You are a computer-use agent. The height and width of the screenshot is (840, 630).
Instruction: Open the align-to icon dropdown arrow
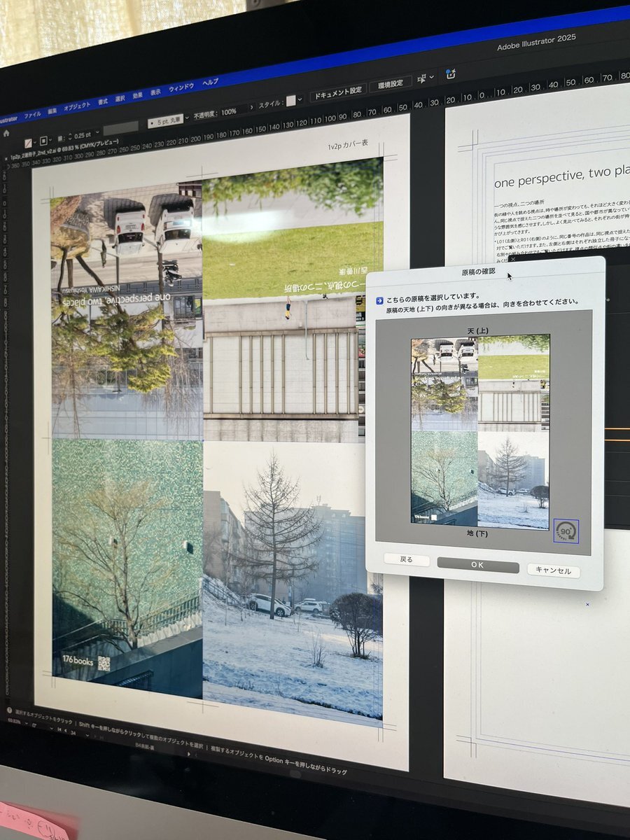432,77
